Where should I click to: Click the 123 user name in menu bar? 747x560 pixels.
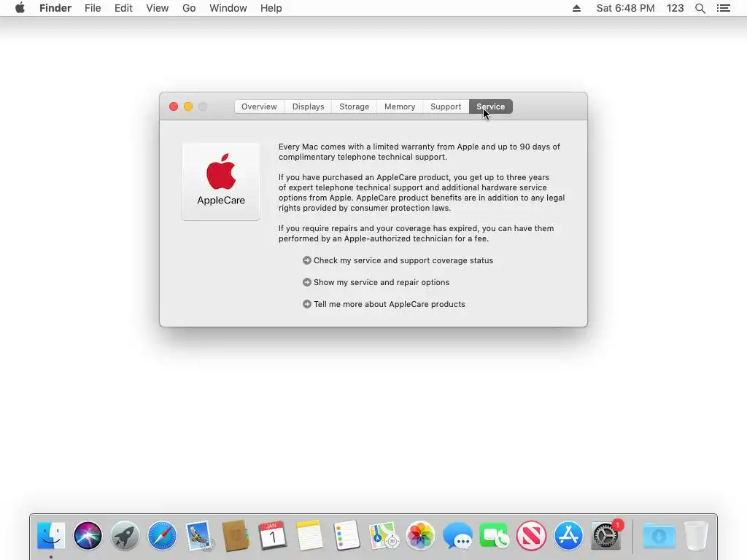(x=675, y=8)
